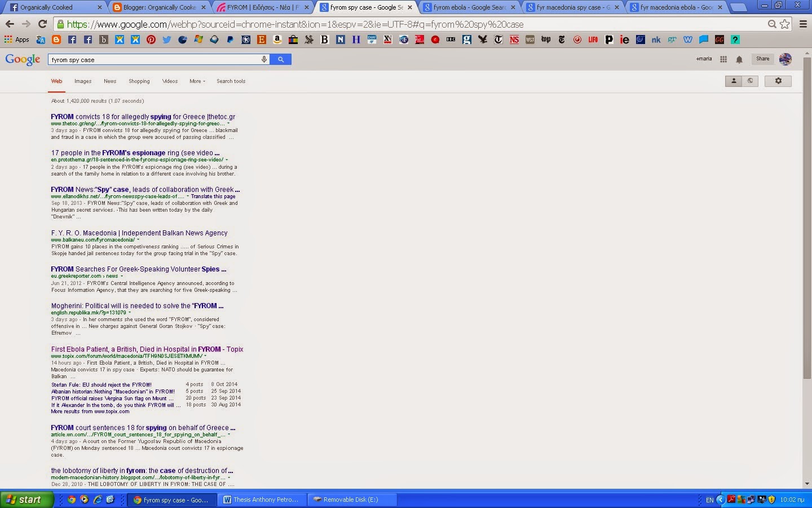Open the BBC bookmark icon
The height and width of the screenshot is (508, 812).
coord(451,40)
